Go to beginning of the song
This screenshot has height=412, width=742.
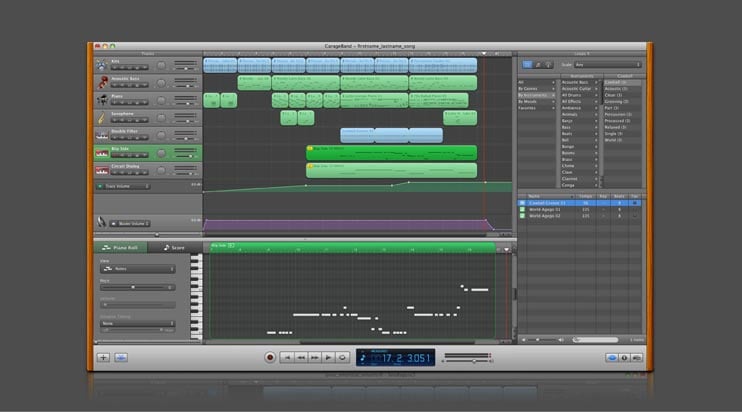(286, 358)
